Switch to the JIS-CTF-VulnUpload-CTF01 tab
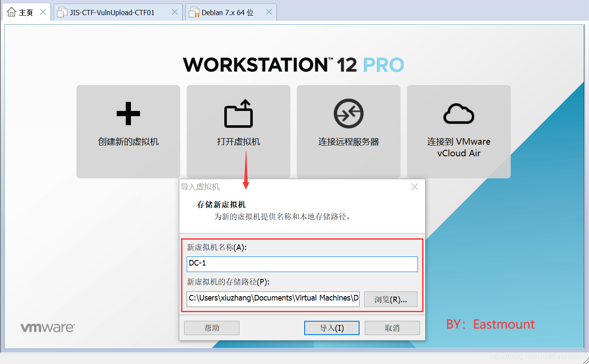The width and height of the screenshot is (589, 364). click(x=118, y=12)
